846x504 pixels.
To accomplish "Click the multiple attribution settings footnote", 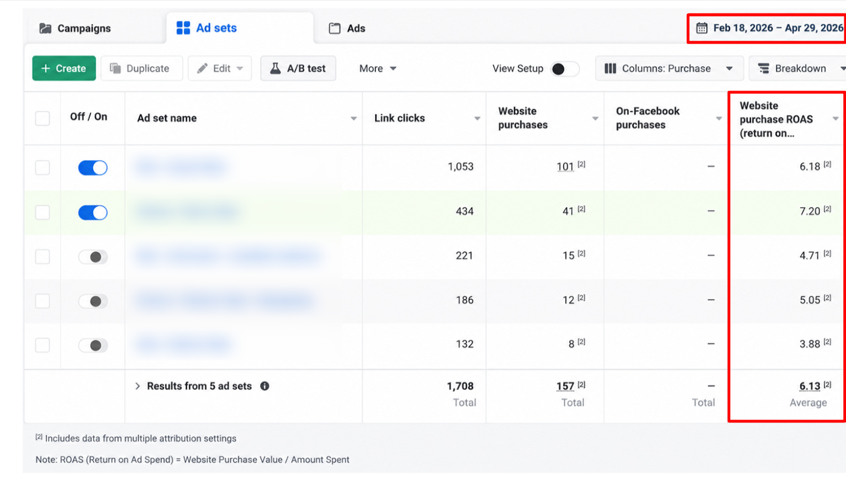I will (x=136, y=438).
